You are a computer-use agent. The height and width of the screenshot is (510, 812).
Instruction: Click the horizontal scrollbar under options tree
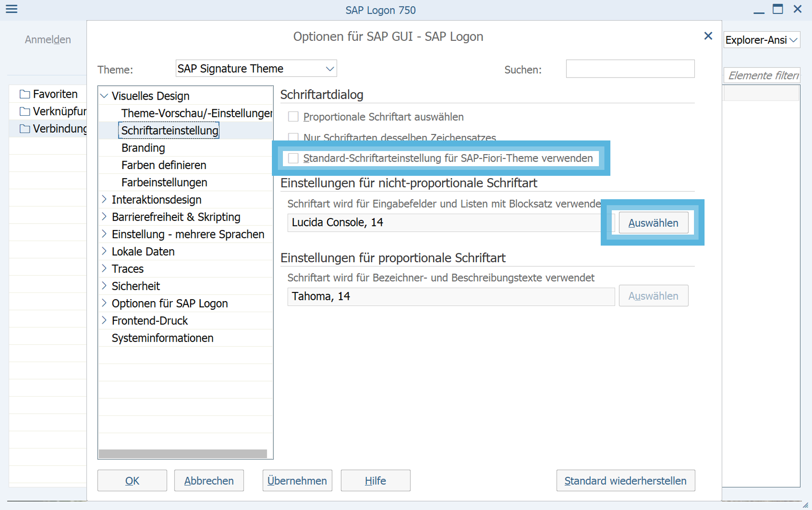point(183,454)
